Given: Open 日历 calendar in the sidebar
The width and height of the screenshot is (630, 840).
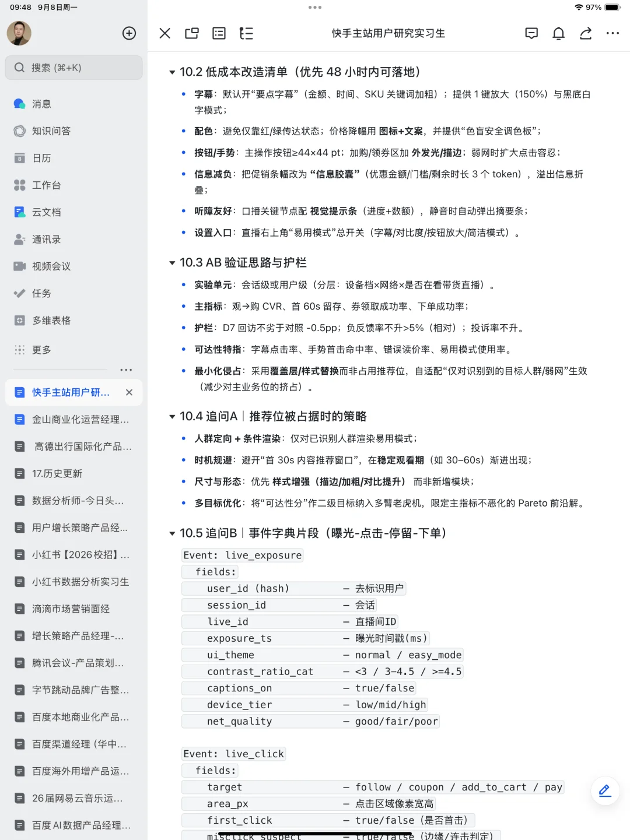Looking at the screenshot, I should point(73,158).
